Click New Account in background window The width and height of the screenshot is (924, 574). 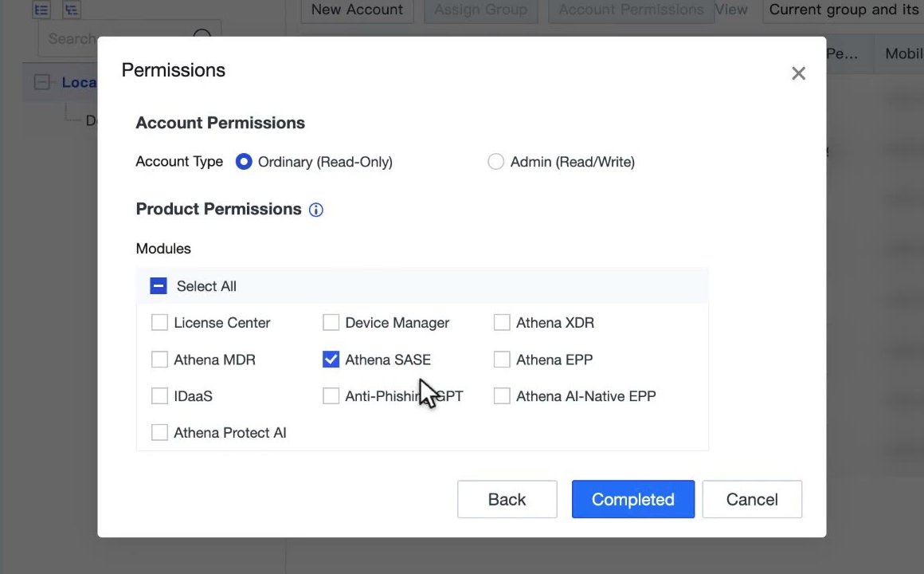click(x=357, y=10)
